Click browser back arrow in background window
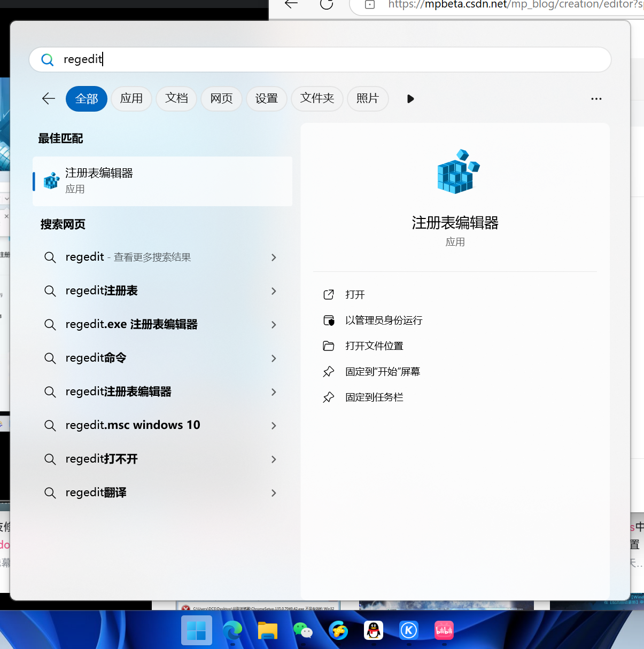This screenshot has width=644, height=649. click(291, 4)
